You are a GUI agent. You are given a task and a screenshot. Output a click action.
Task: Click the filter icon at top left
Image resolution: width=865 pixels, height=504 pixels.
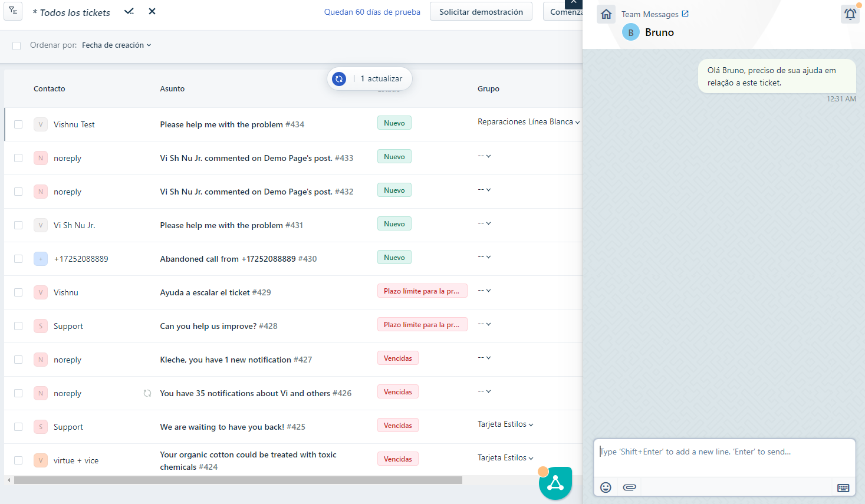tap(13, 11)
